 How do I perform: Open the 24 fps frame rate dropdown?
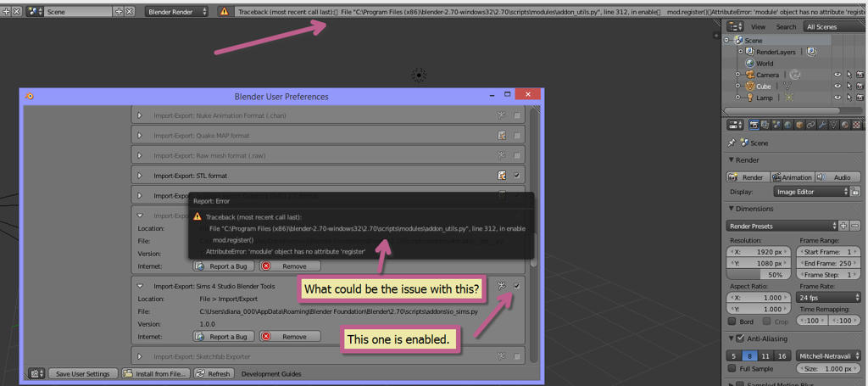(x=827, y=298)
